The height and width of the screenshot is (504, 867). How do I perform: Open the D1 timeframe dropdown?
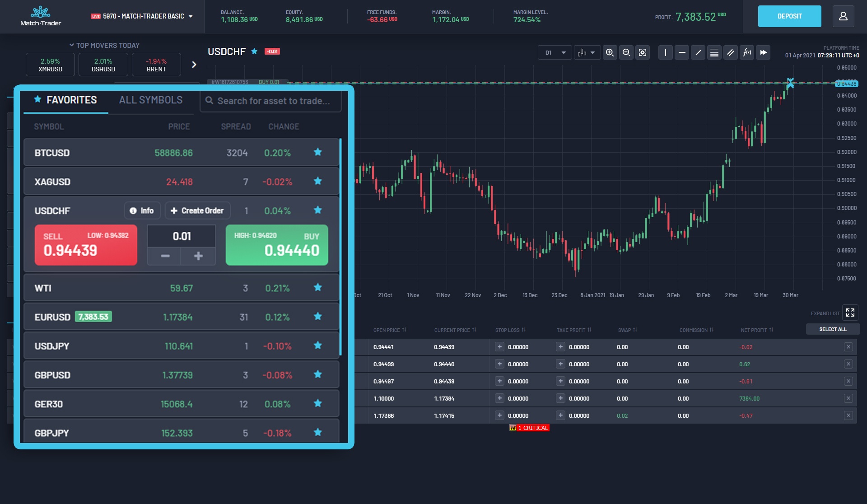(555, 52)
